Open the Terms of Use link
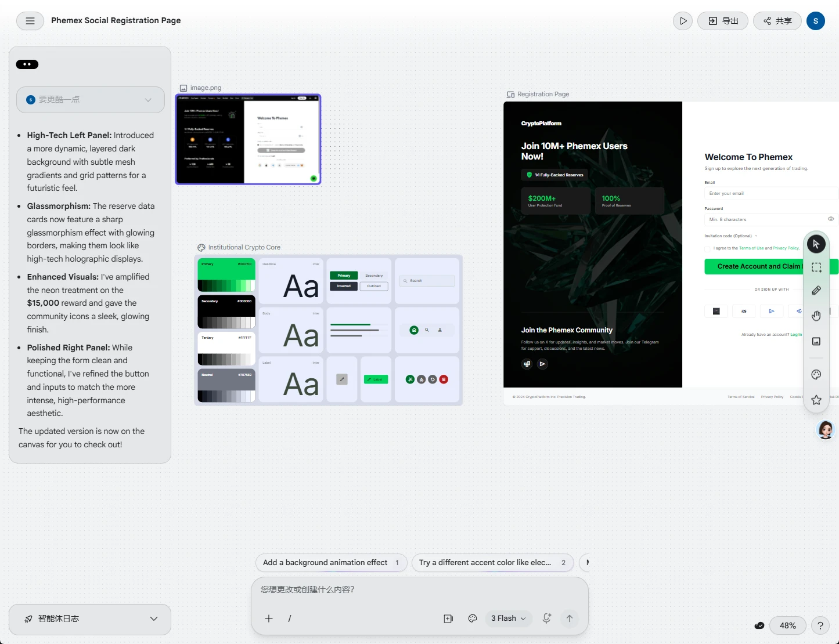 [x=751, y=248]
